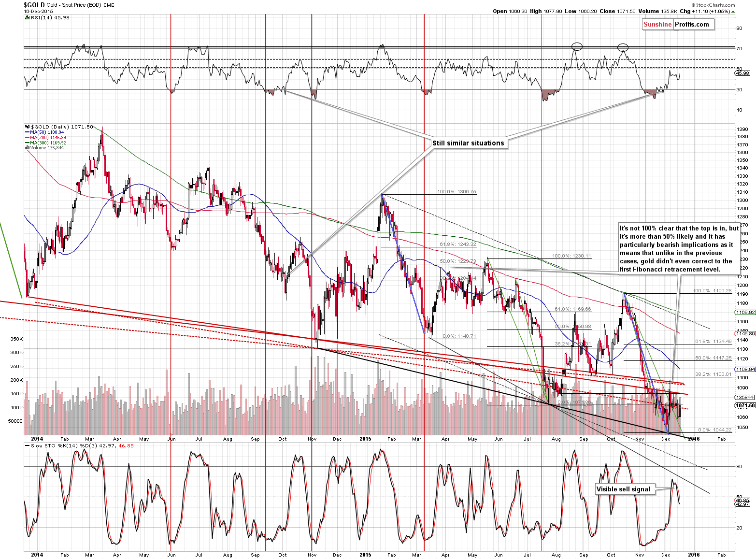
Task: Click the 'Slow STO %K(14) %D(3)' indicator label
Action: 79,445
